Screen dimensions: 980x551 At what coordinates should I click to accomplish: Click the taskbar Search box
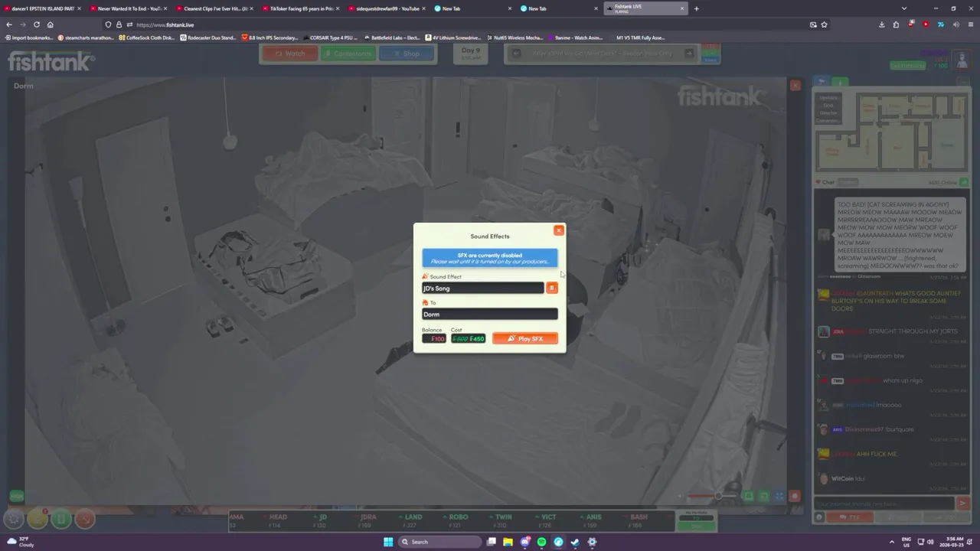[x=439, y=542]
